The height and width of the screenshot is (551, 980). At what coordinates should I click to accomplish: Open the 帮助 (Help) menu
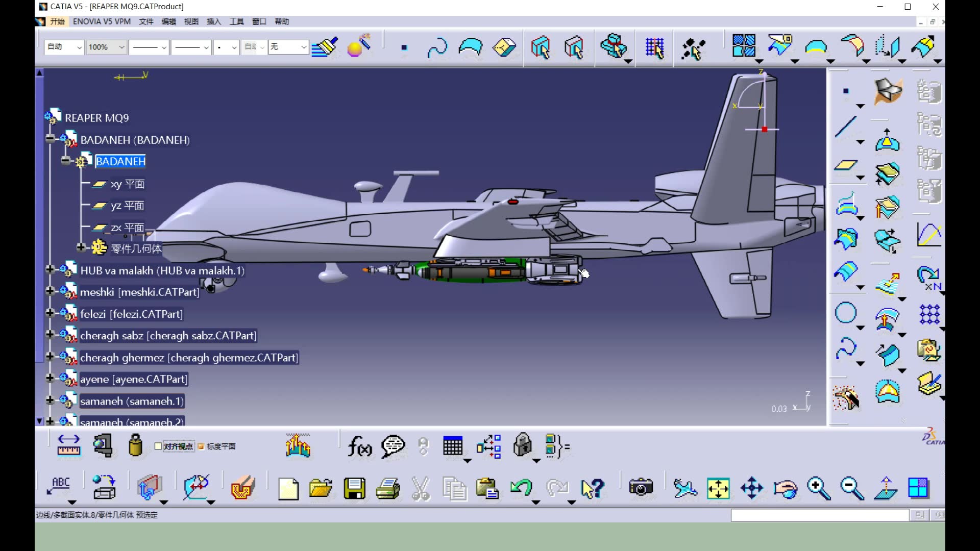coord(282,21)
